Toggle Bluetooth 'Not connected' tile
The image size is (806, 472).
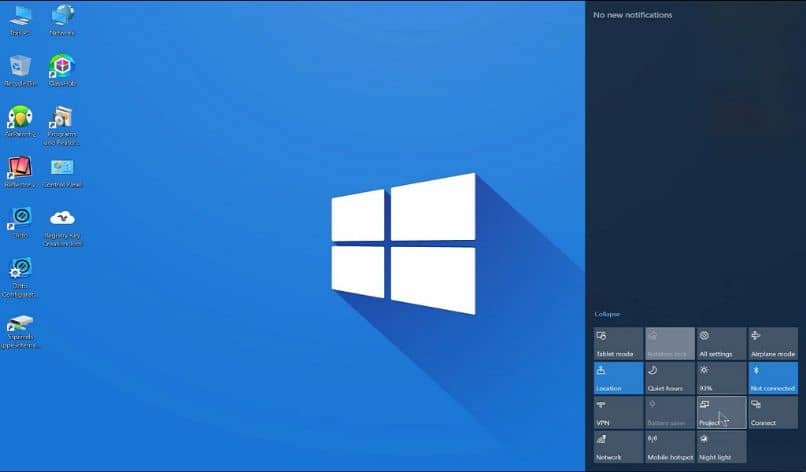773,378
